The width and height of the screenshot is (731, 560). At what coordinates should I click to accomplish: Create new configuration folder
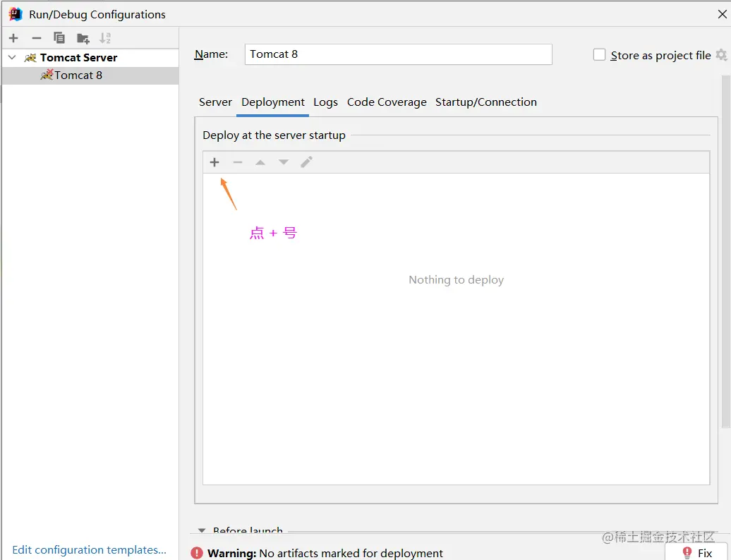[83, 38]
